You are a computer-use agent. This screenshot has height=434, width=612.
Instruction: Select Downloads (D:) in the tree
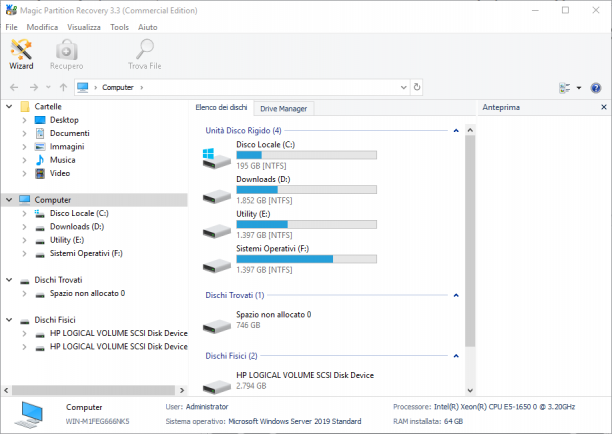click(77, 227)
